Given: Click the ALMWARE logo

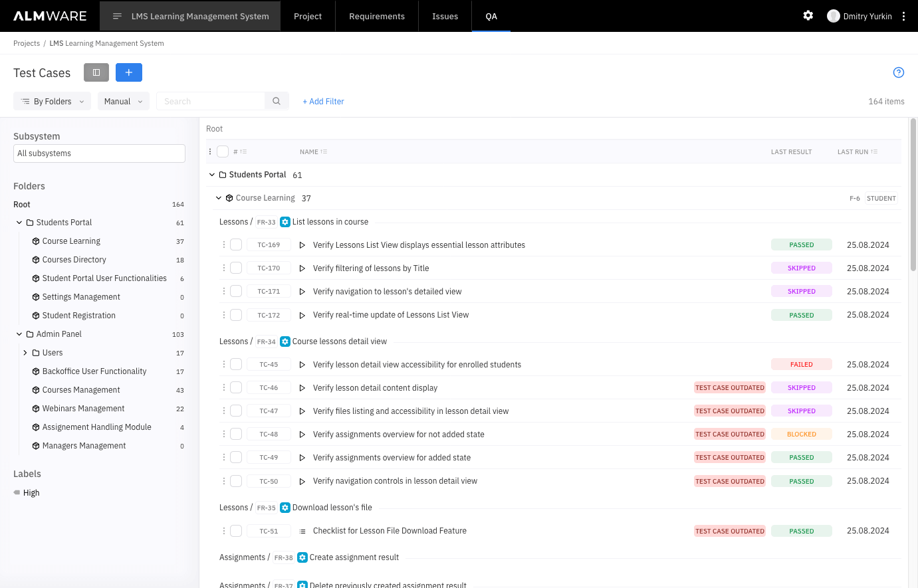Looking at the screenshot, I should coord(50,16).
